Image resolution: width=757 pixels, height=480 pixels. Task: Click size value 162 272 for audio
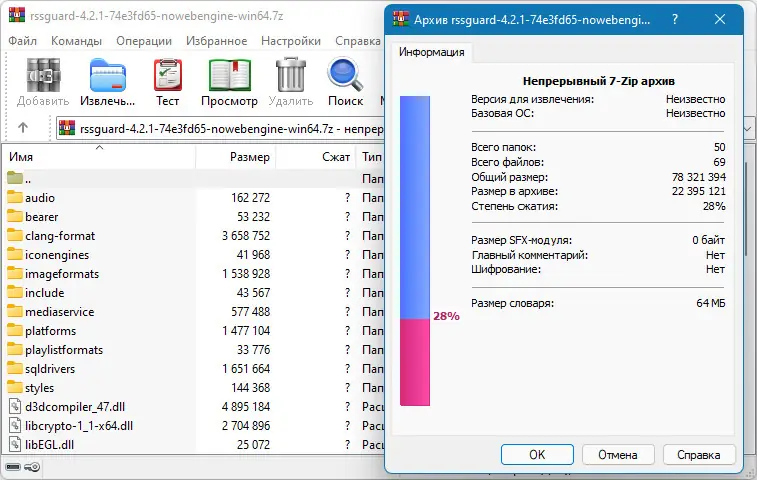pyautogui.click(x=250, y=198)
